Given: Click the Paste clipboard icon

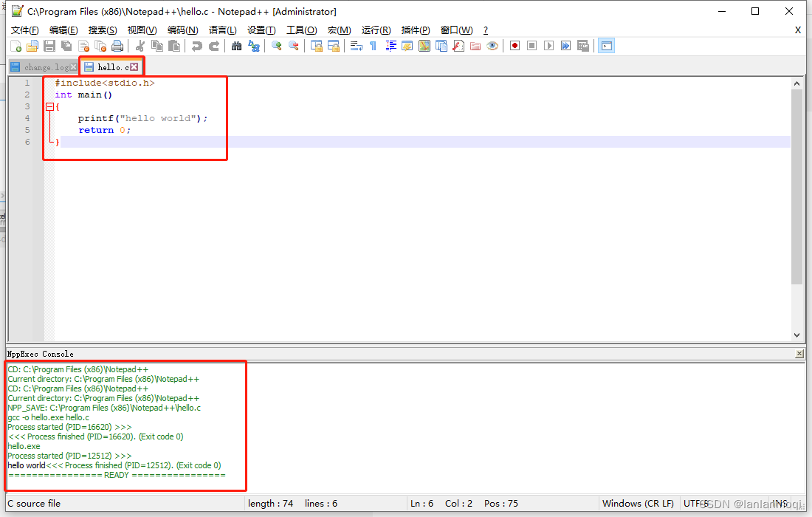Looking at the screenshot, I should (x=174, y=46).
